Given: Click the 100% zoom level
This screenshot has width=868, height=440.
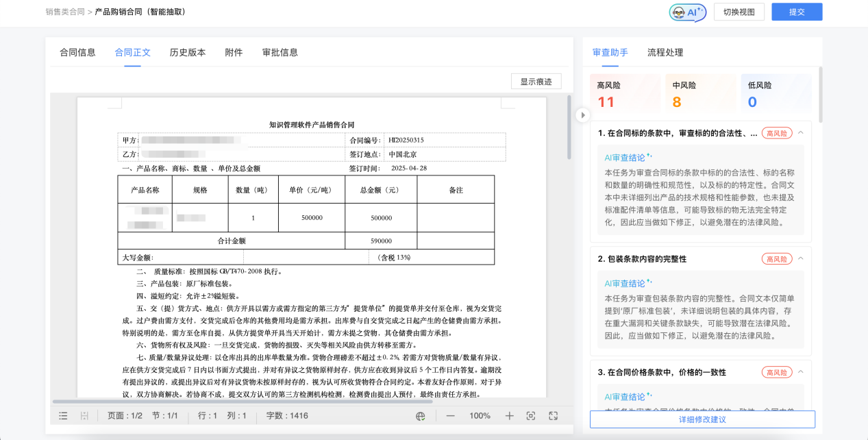Looking at the screenshot, I should 480,416.
